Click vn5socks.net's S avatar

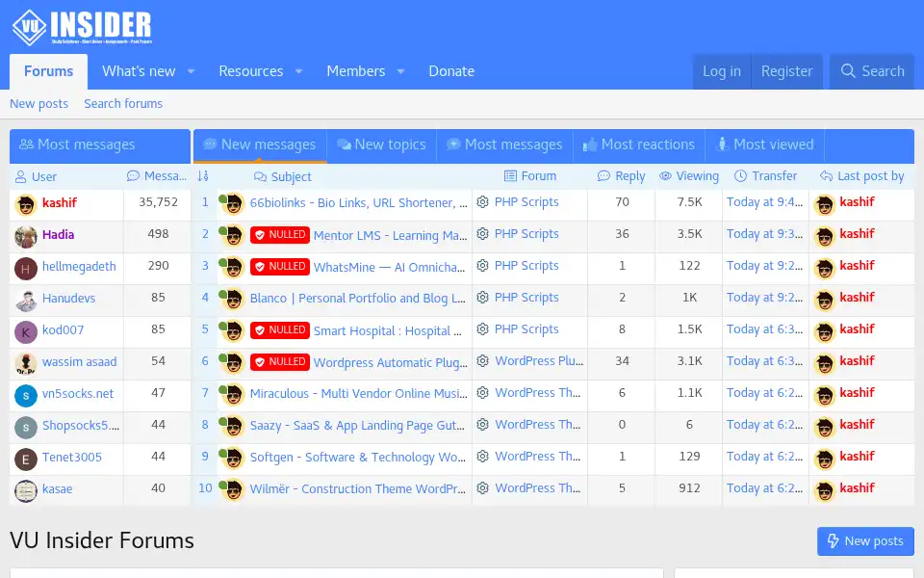click(25, 396)
